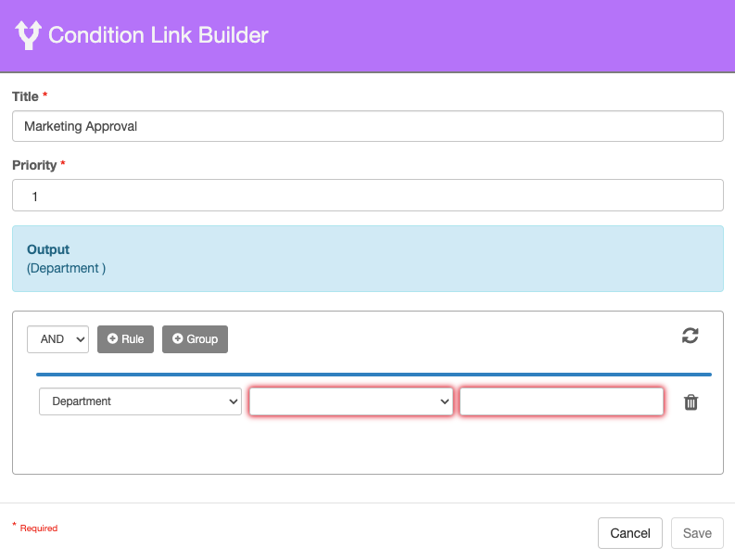Select the Priority input showing 1

(x=367, y=196)
